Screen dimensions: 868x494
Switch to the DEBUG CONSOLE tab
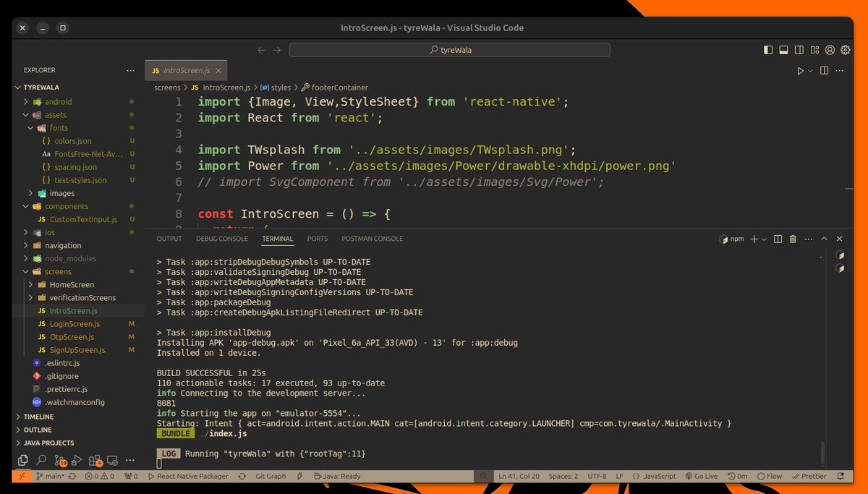pyautogui.click(x=222, y=239)
